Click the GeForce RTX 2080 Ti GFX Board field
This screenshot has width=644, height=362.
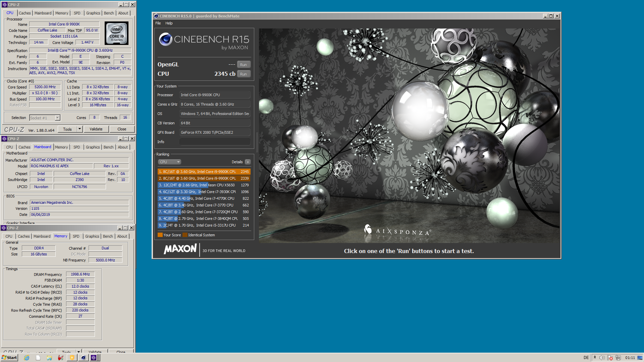coord(215,132)
